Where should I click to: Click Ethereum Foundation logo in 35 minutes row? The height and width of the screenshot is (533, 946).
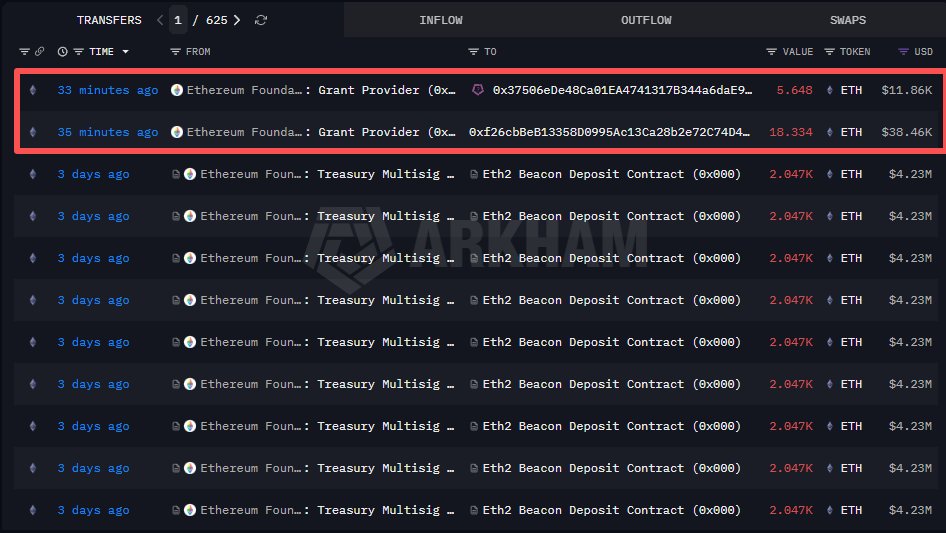pyautogui.click(x=177, y=132)
